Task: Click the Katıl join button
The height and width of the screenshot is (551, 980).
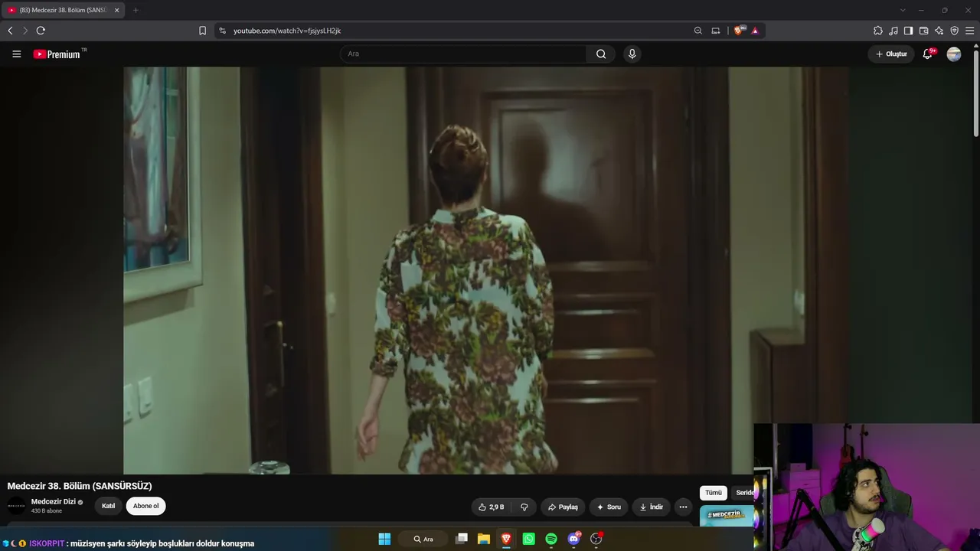Action: [x=109, y=506]
